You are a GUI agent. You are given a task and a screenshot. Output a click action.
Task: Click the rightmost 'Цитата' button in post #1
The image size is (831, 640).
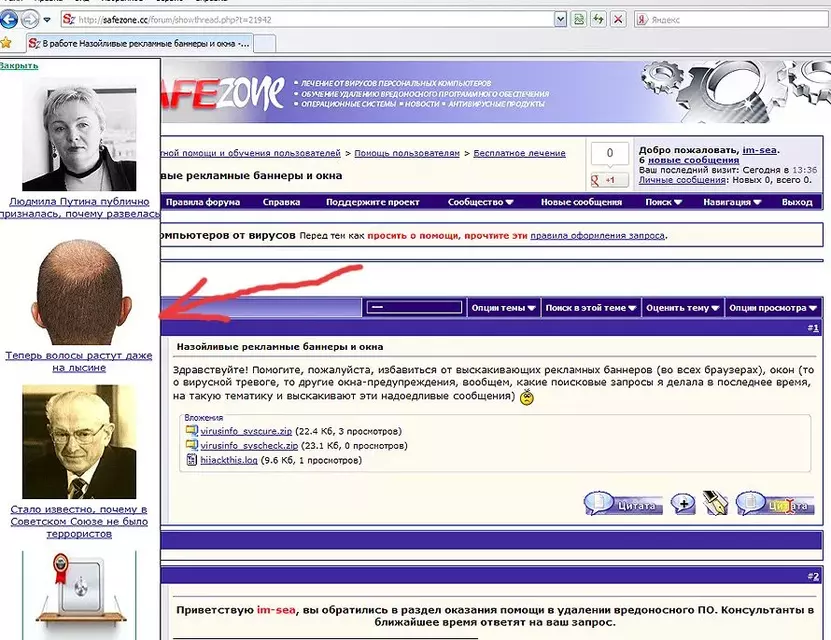tap(775, 504)
